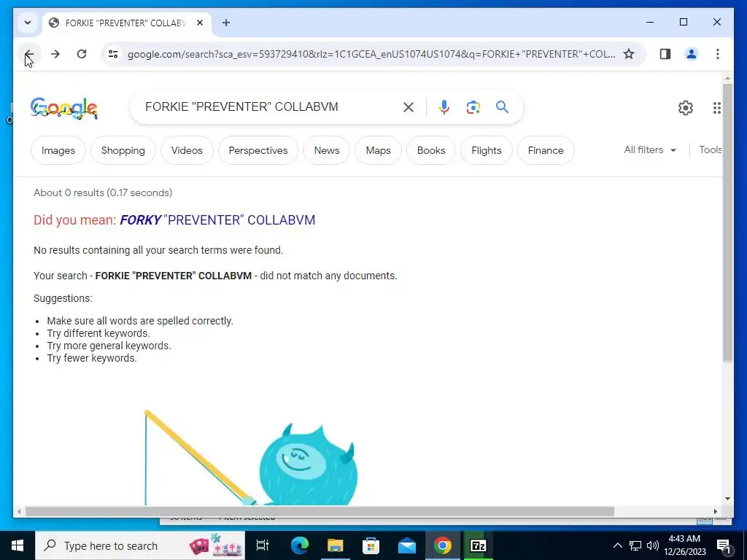The width and height of the screenshot is (747, 560).
Task: Open Mail app from taskbar
Action: (x=407, y=545)
